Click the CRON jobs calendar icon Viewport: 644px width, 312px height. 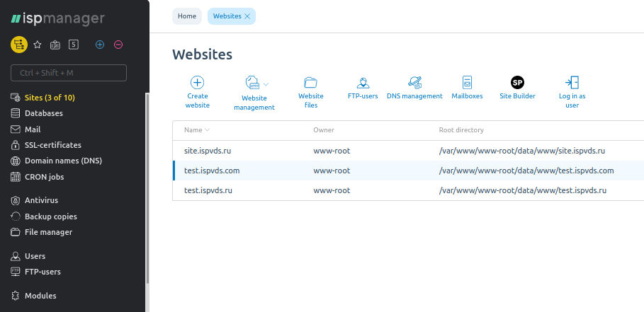pos(15,177)
